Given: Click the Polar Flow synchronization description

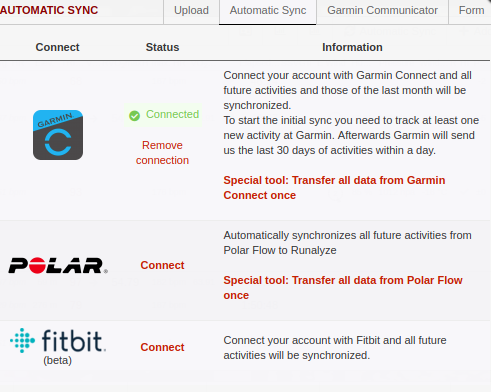Looking at the screenshot, I should (348, 243).
